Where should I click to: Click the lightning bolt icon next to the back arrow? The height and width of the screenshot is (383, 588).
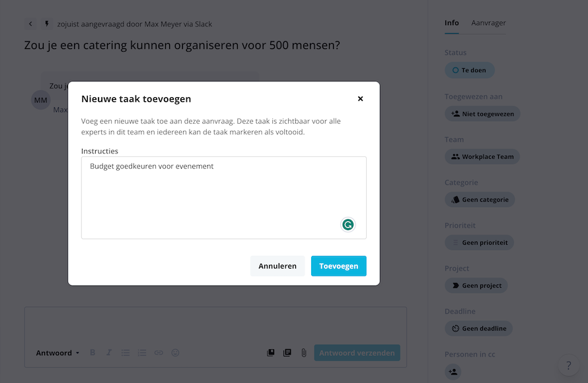tap(46, 24)
